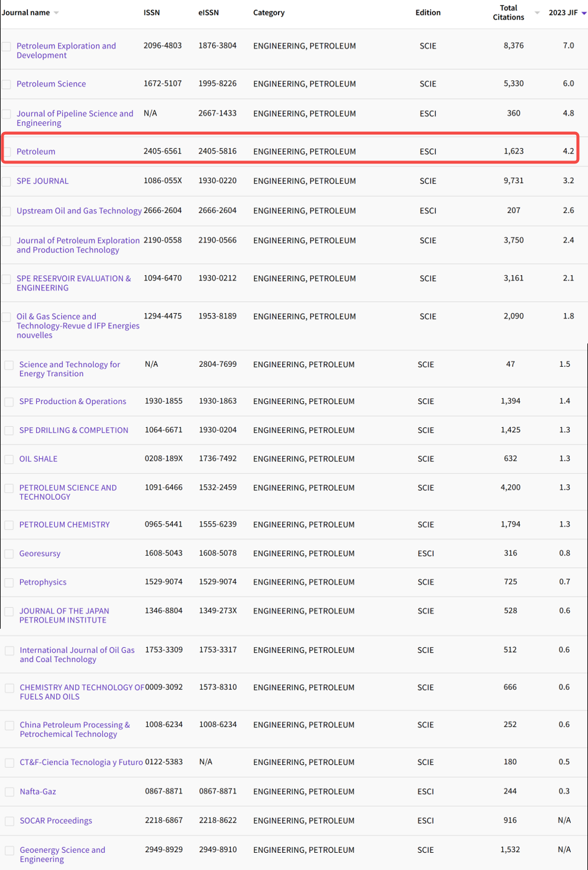Open the PETROLEUM CHEMISTRY journal page
Image resolution: width=588 pixels, height=870 pixels.
coord(64,525)
